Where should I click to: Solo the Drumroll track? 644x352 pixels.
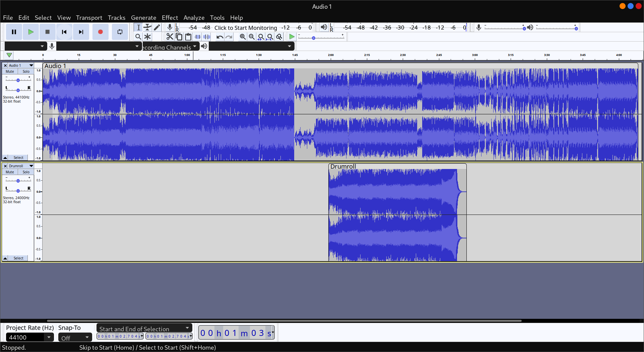point(26,172)
